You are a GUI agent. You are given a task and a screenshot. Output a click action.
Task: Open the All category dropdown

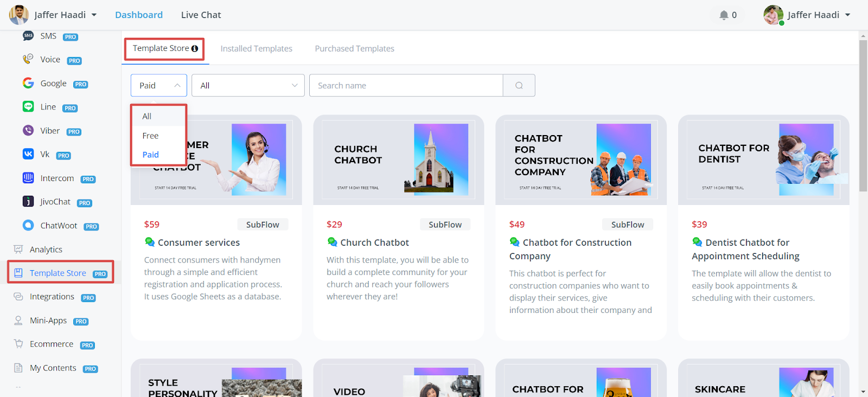[x=248, y=86]
